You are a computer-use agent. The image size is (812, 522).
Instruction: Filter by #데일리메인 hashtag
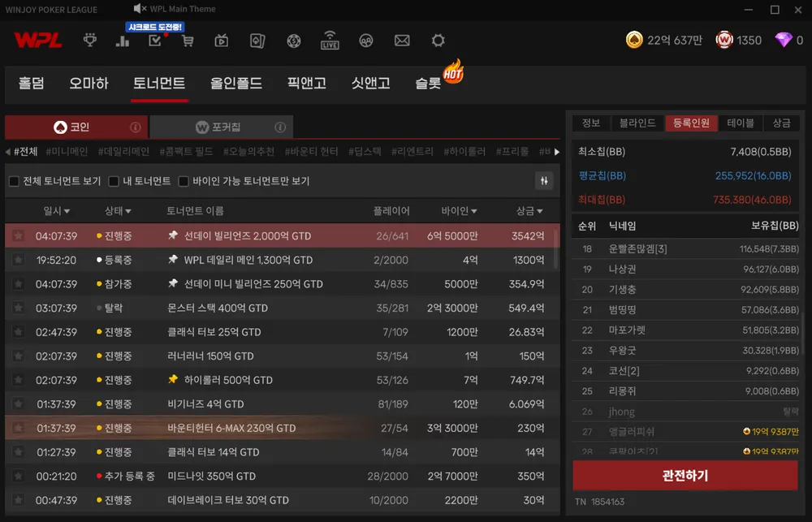123,151
